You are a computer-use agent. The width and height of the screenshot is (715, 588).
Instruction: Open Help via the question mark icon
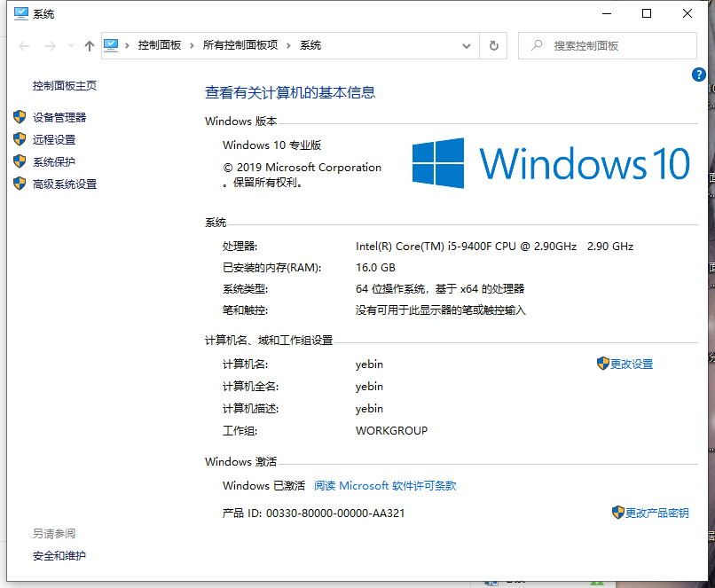pos(698,74)
